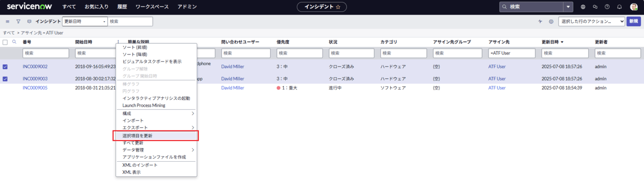The width and height of the screenshot is (644, 192).
Task: Open the お気に入り menu
Action: [x=97, y=7]
